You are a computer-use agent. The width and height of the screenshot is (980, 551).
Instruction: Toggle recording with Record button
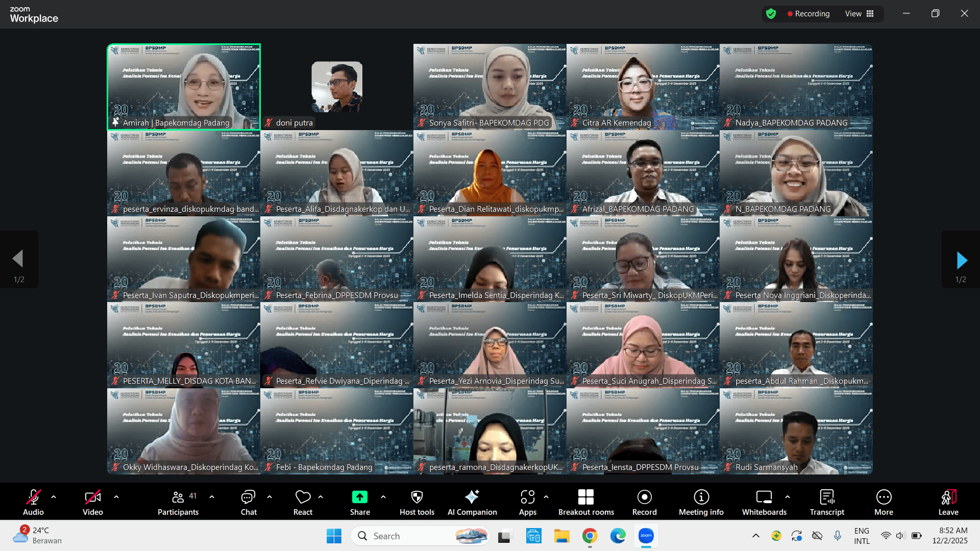[644, 503]
